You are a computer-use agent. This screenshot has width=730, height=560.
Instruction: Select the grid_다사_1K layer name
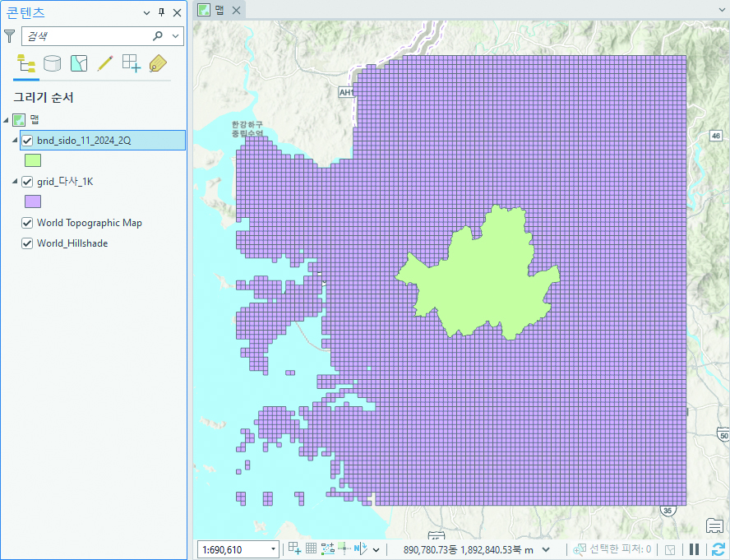65,182
